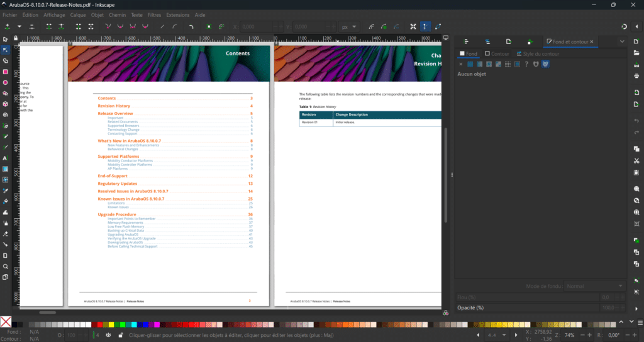644x342 pixels.
Task: Select the Pages tool in toolbox
Action: (x=5, y=277)
